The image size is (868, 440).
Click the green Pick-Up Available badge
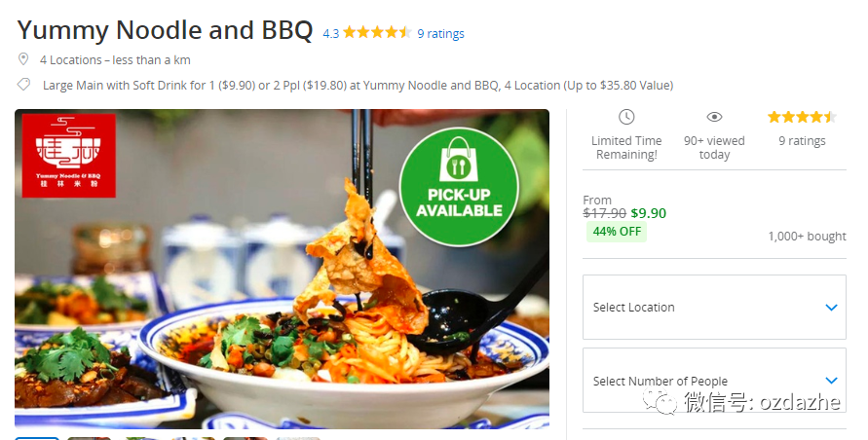click(459, 187)
